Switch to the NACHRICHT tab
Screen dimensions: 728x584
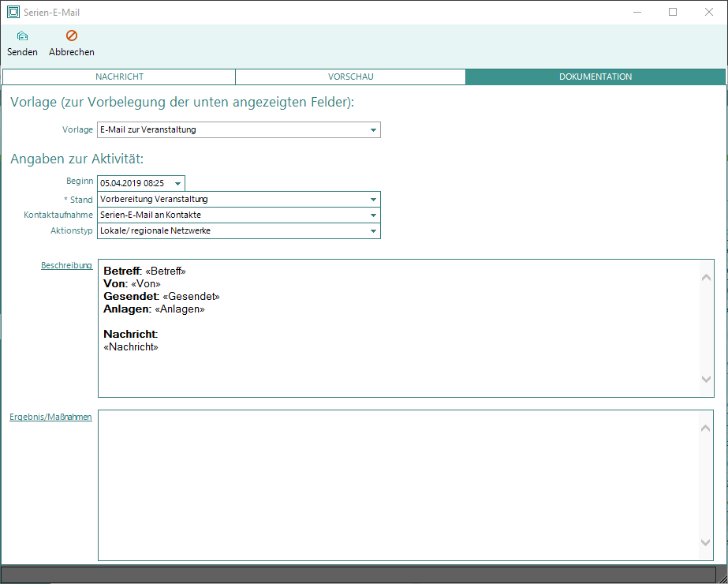(119, 77)
